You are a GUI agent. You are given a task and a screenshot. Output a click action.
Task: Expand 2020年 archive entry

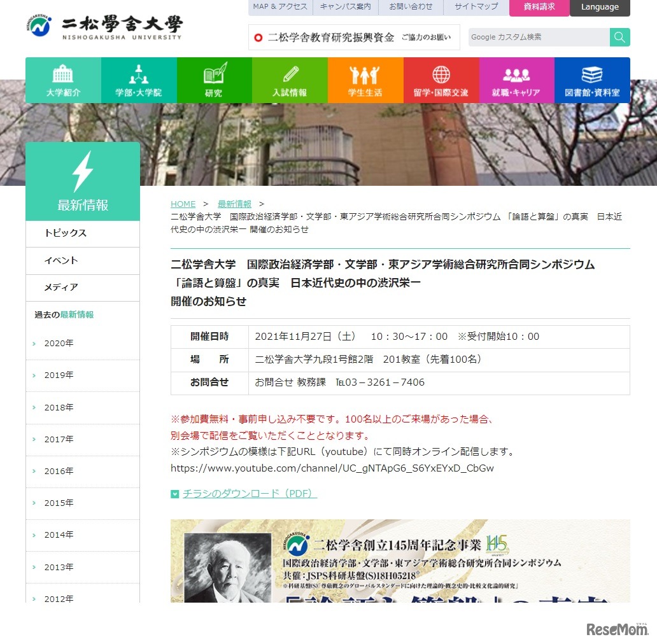coord(83,344)
